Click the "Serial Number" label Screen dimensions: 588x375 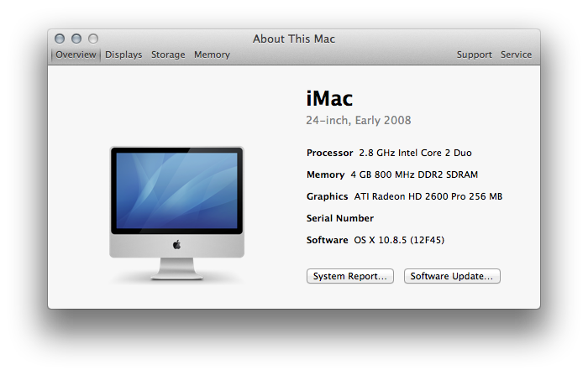click(340, 218)
